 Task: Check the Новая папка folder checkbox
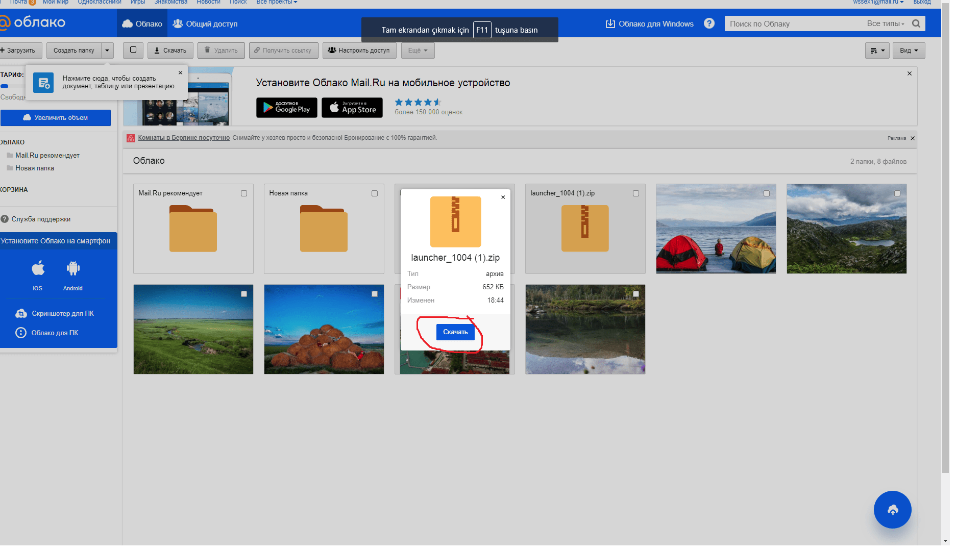(x=375, y=193)
